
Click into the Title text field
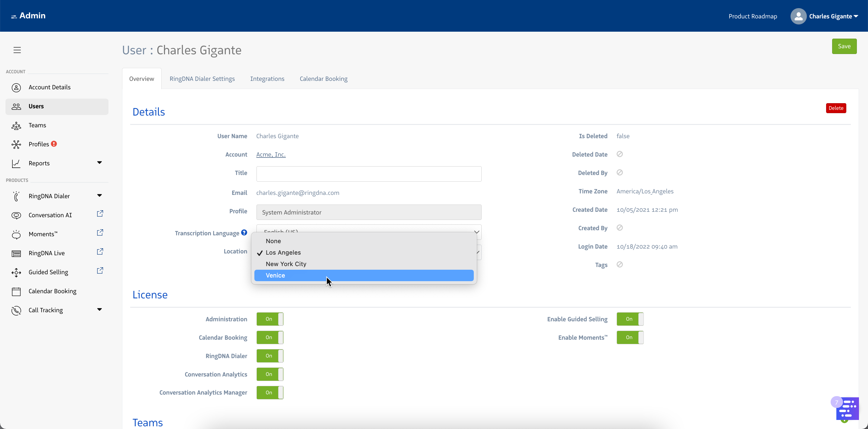(x=369, y=174)
